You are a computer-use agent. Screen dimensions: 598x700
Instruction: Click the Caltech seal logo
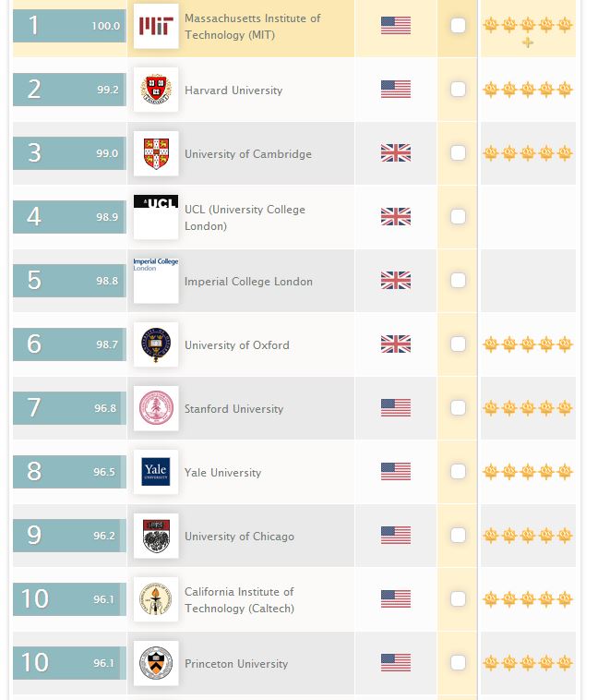tap(156, 599)
